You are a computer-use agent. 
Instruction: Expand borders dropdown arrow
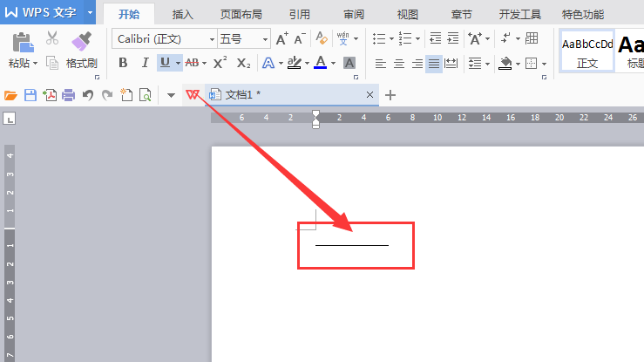coord(544,64)
